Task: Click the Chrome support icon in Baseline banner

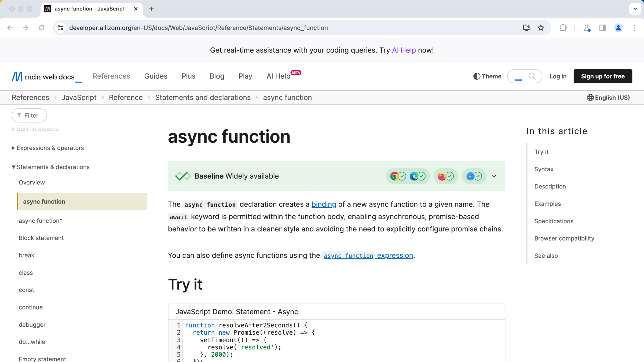Action: (394, 176)
